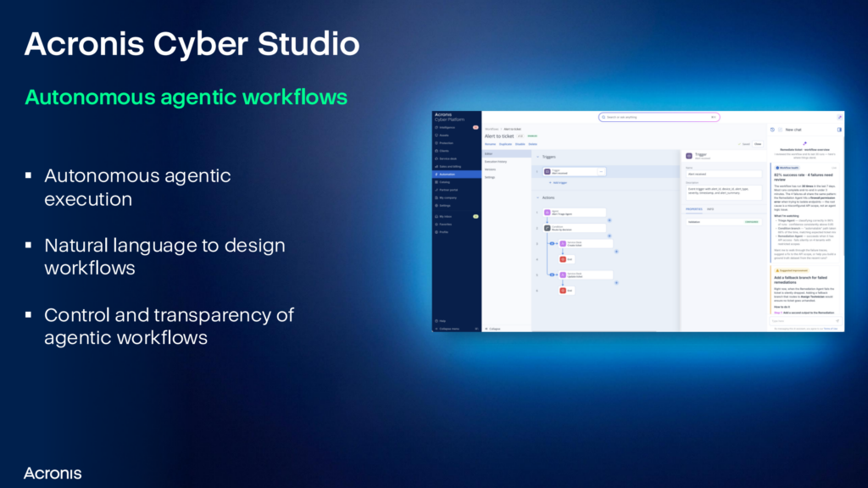Select the Alert received trigger node
This screenshot has height=488, width=868.
(x=574, y=171)
